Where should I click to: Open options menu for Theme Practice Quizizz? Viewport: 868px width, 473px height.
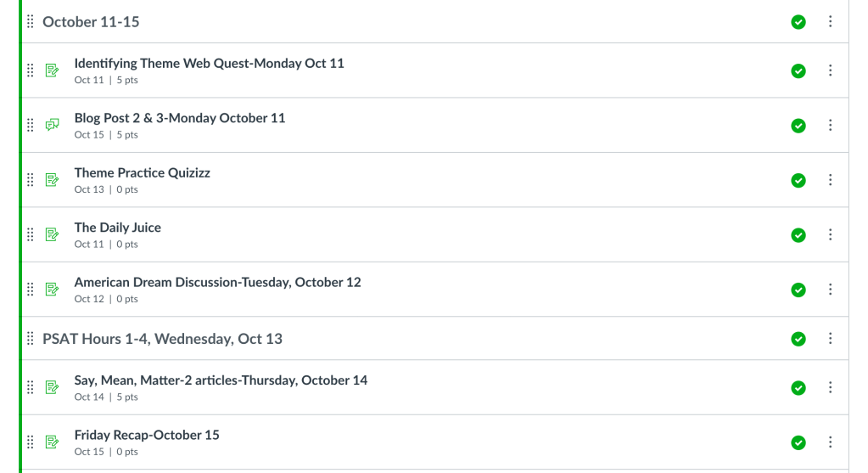click(x=831, y=180)
